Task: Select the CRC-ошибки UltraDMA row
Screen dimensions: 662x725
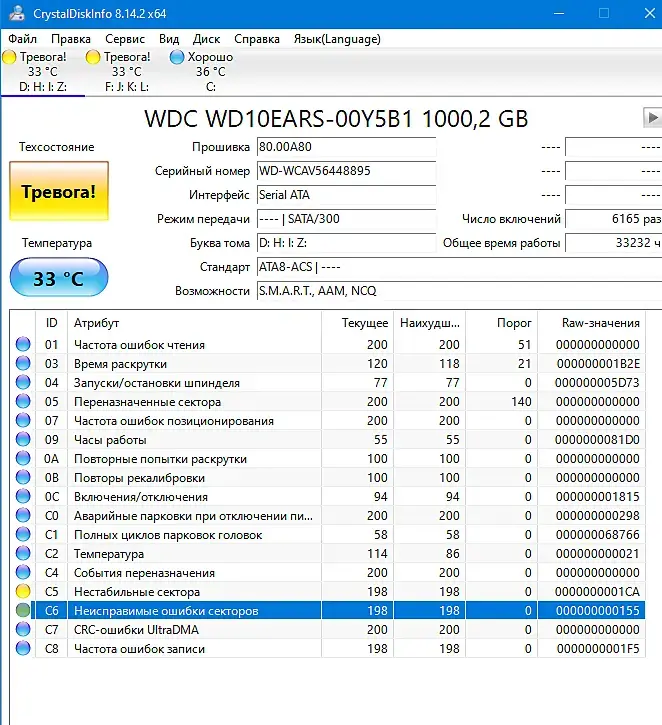Action: click(328, 629)
